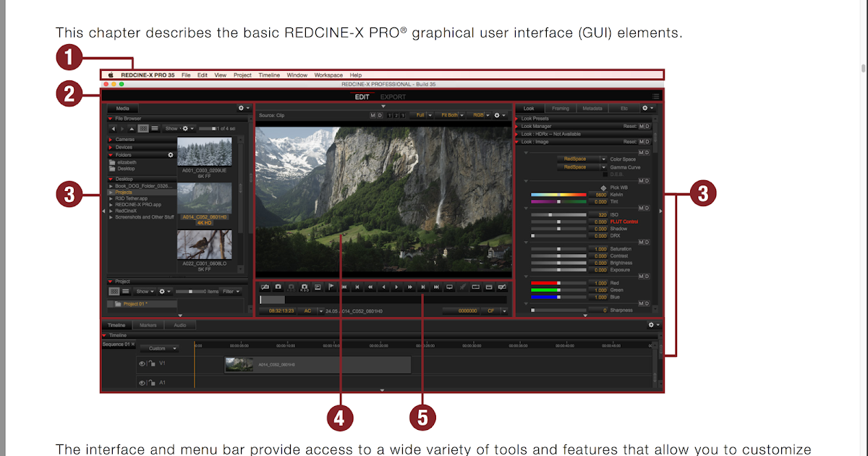
Task: Toggle the lock on track A1
Action: (x=152, y=382)
